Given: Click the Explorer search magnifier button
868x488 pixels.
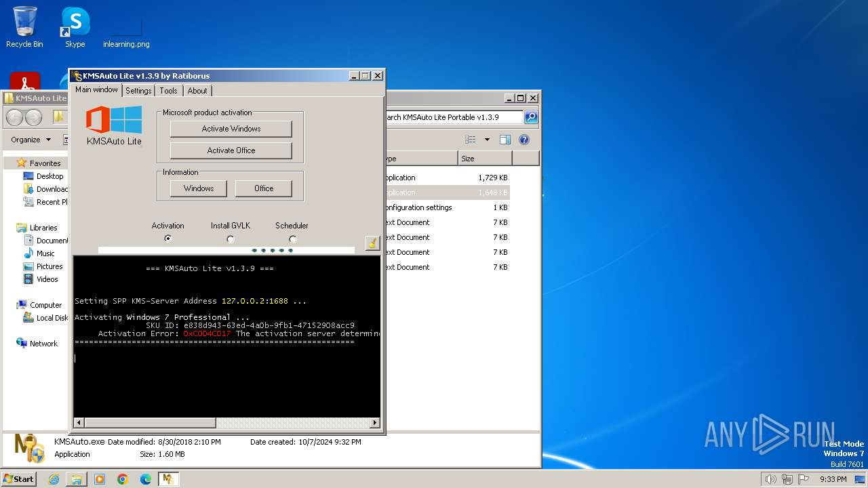Looking at the screenshot, I should tap(531, 117).
